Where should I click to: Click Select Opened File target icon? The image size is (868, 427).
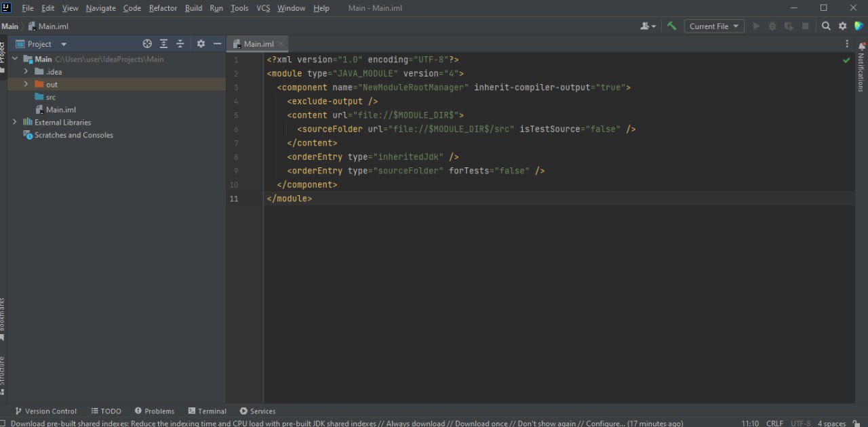pyautogui.click(x=147, y=43)
